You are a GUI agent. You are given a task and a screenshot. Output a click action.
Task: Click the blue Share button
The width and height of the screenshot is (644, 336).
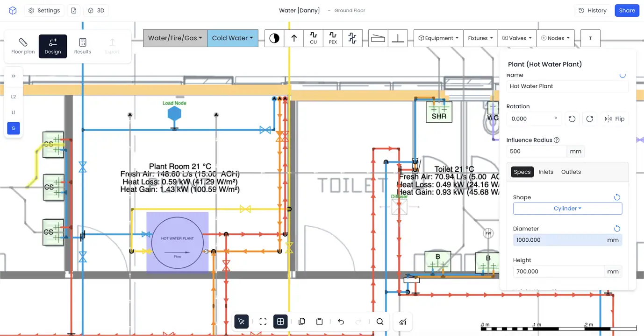(x=627, y=10)
